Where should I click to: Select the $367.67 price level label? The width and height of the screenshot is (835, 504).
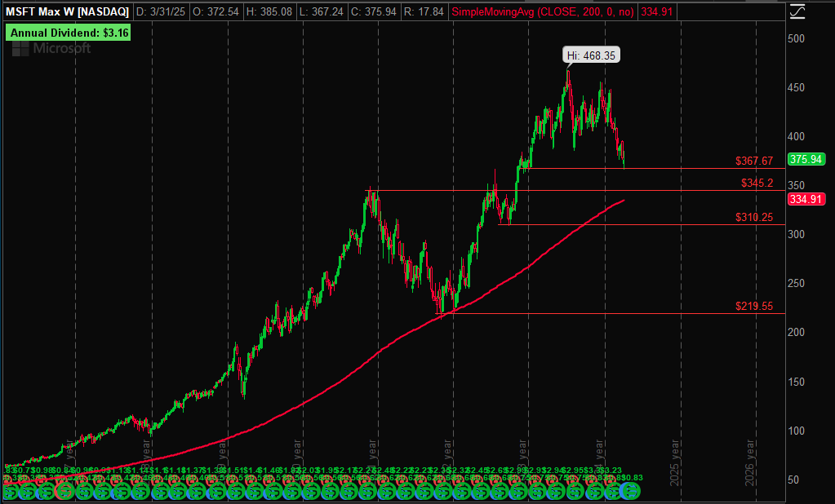point(753,161)
